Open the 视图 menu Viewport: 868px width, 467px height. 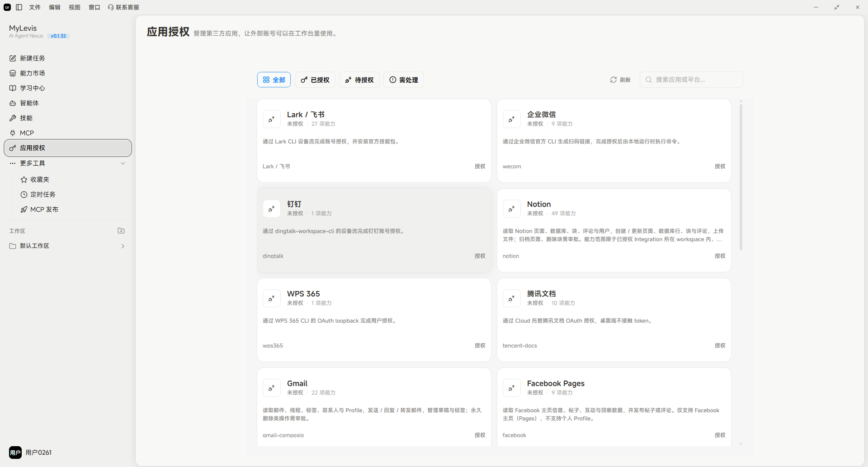(x=75, y=7)
